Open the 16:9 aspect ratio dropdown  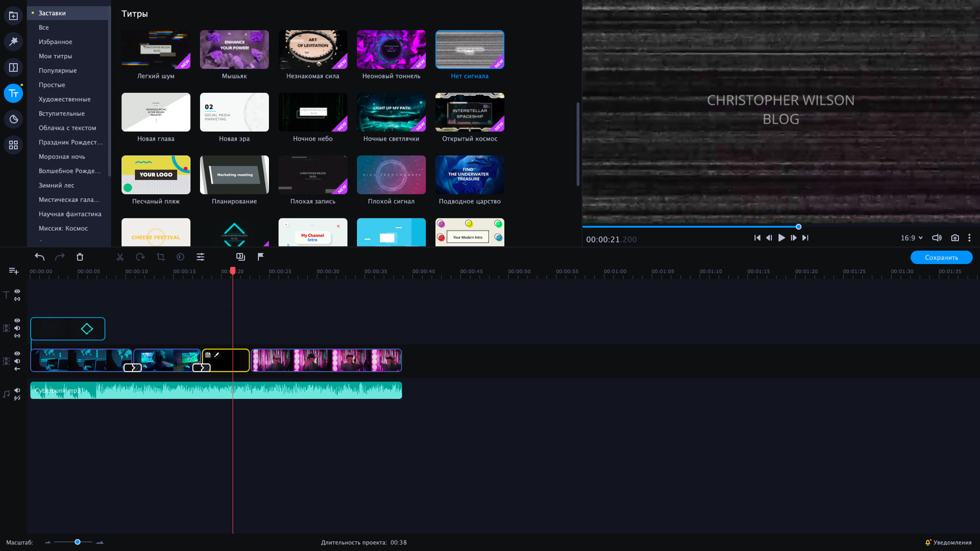(x=912, y=238)
